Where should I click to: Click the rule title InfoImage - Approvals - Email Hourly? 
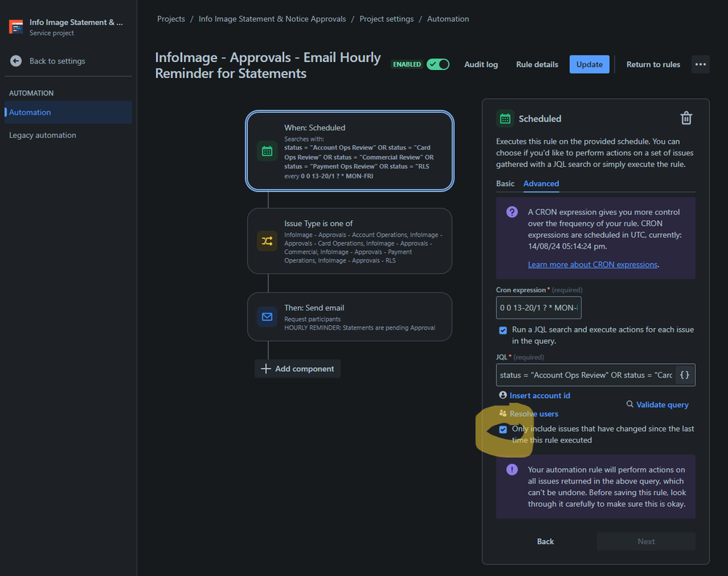tap(268, 65)
